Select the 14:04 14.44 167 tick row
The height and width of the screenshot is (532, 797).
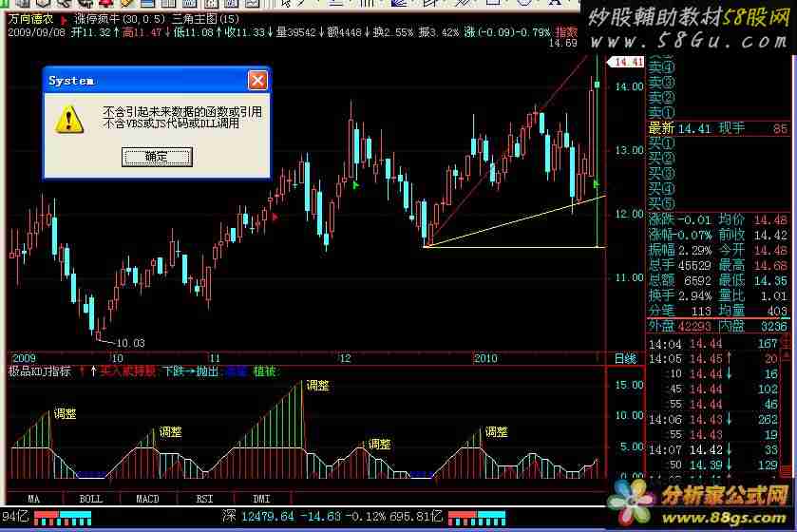713,344
